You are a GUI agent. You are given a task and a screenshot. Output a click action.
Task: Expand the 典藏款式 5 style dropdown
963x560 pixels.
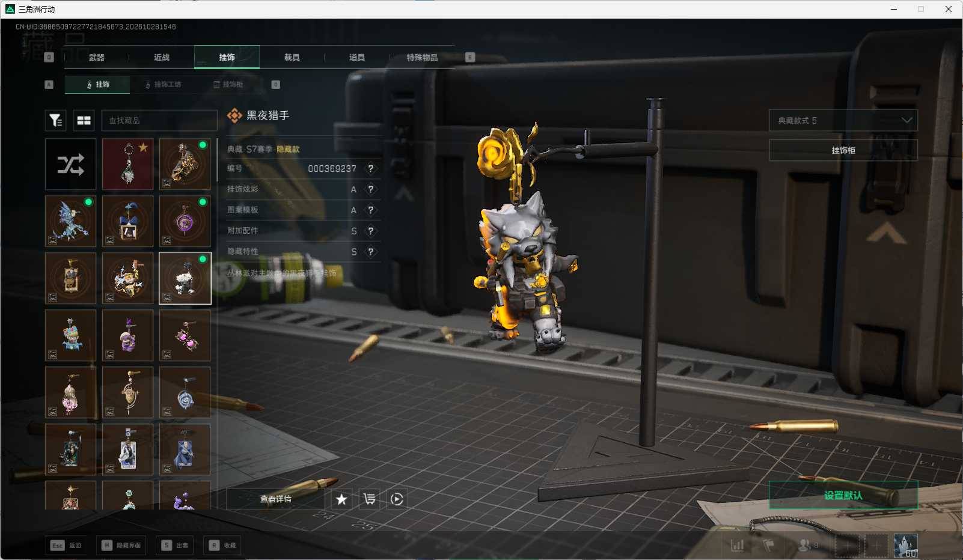click(x=843, y=121)
